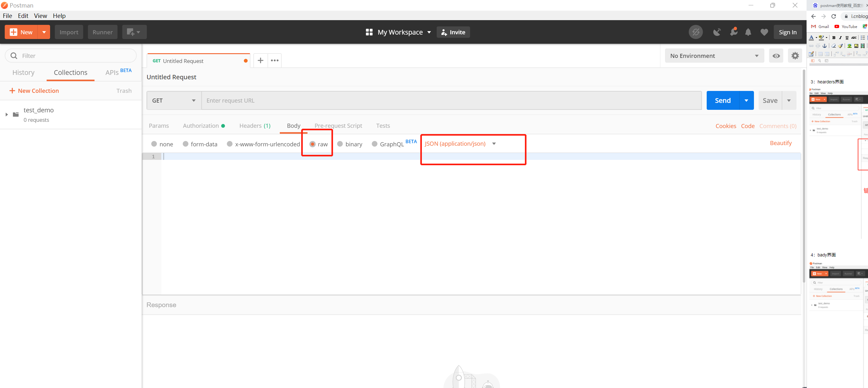Image resolution: width=868 pixels, height=388 pixels.
Task: Click the Cookies link
Action: pos(726,126)
